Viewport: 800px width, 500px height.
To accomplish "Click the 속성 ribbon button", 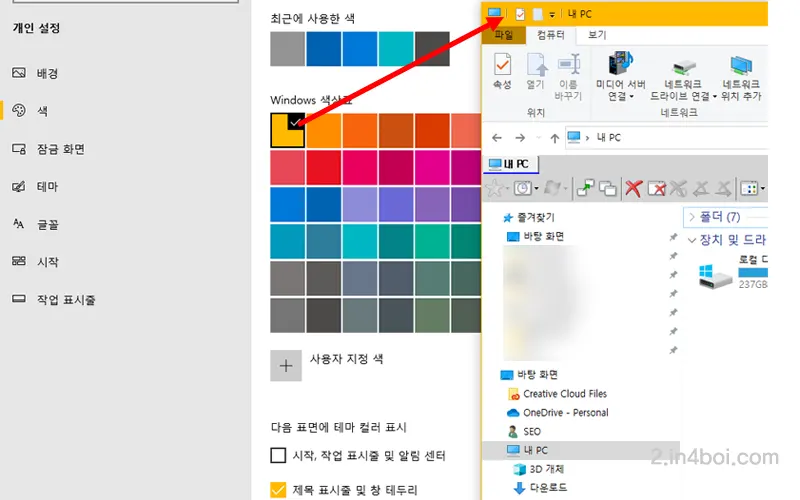I will click(502, 71).
